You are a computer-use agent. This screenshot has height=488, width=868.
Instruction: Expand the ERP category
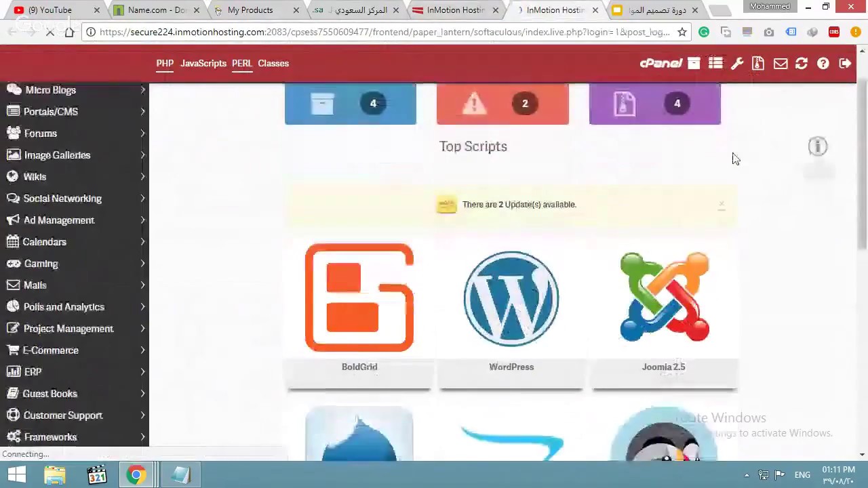75,372
